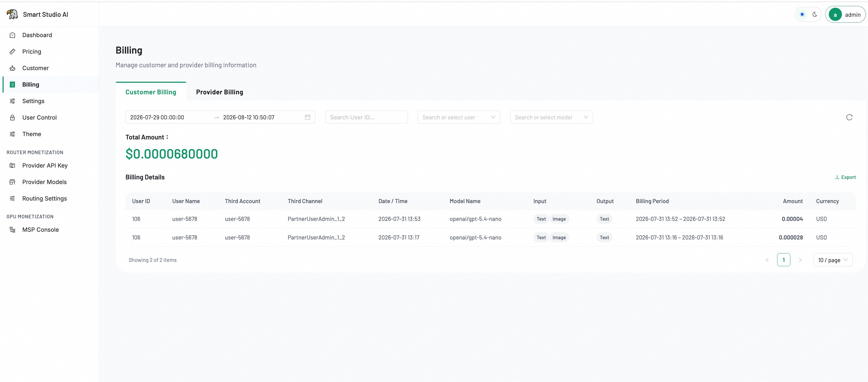Click amount 0.00004 in first row
The width and height of the screenshot is (868, 382).
(x=792, y=219)
